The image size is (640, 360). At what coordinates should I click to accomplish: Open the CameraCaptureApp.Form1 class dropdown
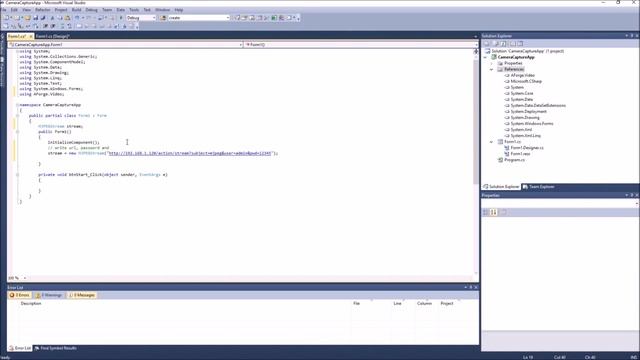tap(241, 44)
